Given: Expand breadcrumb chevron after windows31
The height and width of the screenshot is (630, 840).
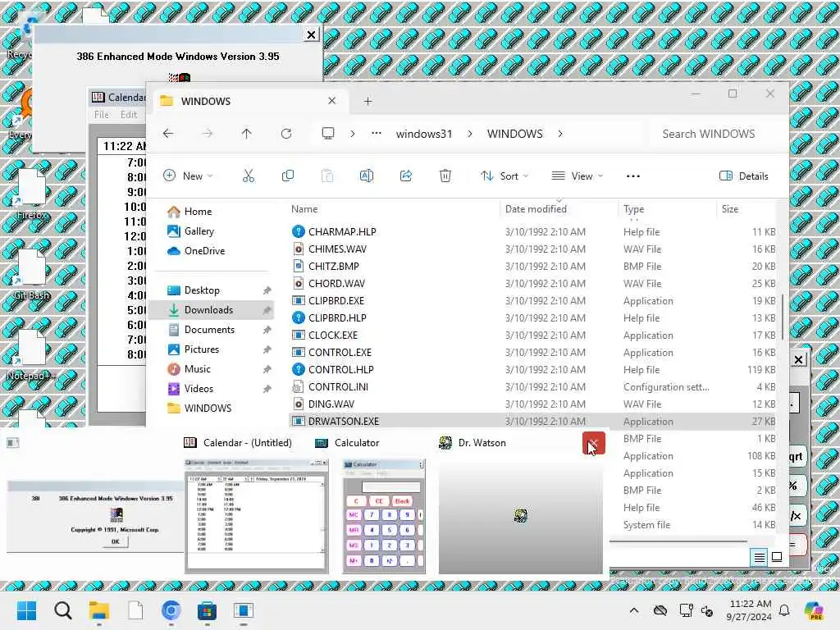Looking at the screenshot, I should 470,134.
